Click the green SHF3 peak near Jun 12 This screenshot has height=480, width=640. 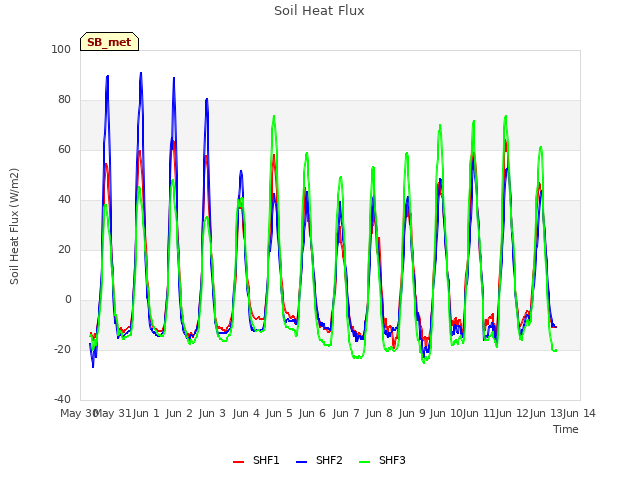click(506, 116)
